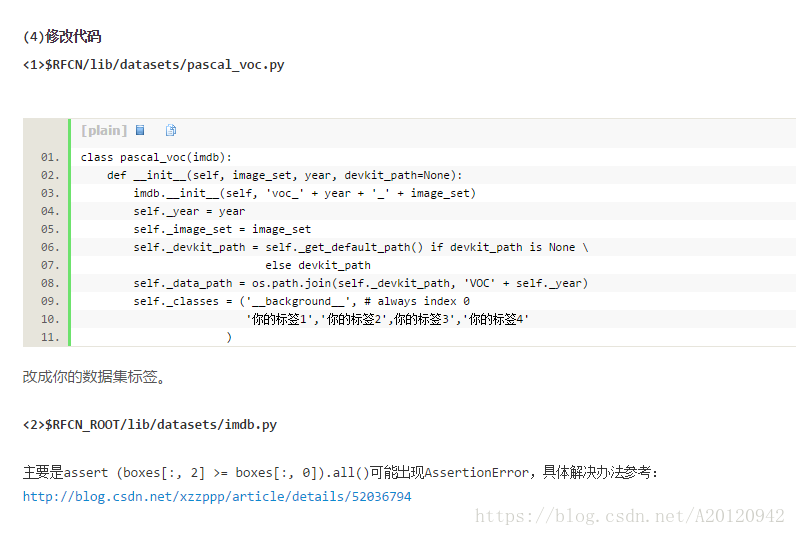Click code line number 02.
Image resolution: width=796 pixels, height=536 pixels.
[x=50, y=175]
